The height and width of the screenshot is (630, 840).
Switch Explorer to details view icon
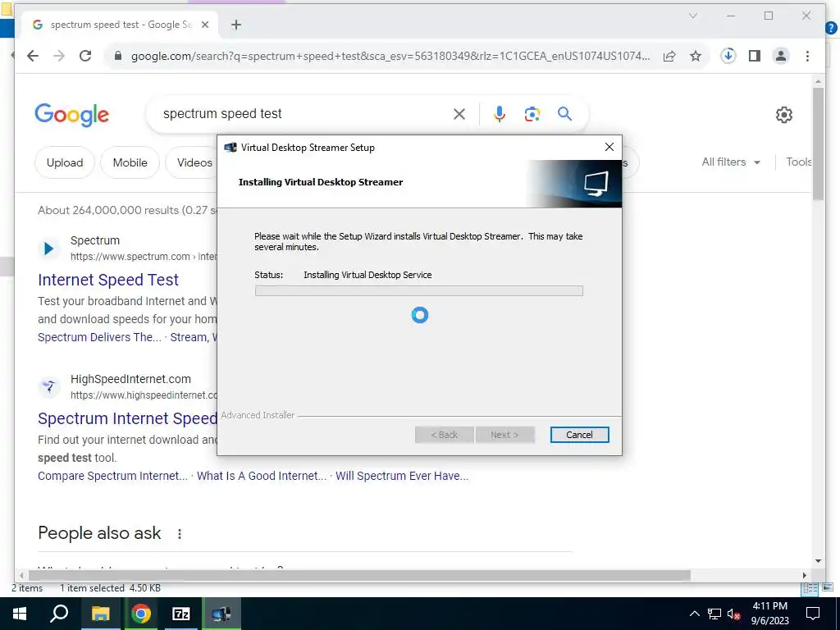point(810,588)
